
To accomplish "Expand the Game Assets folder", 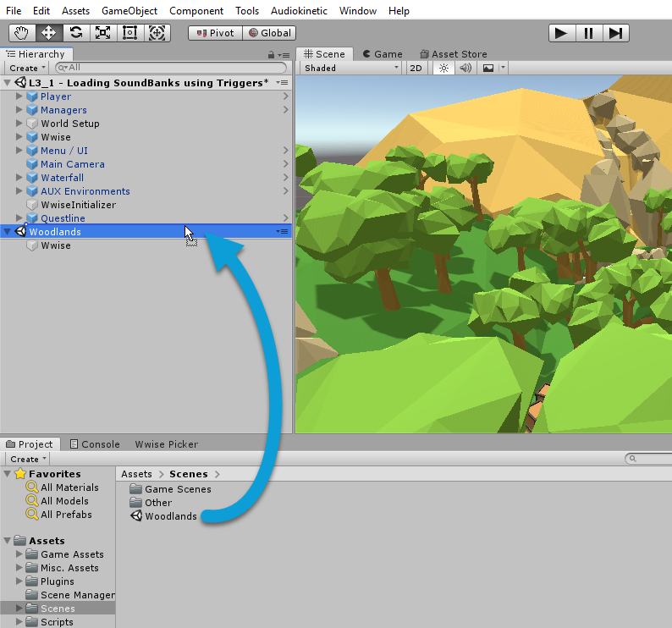I will [x=20, y=554].
